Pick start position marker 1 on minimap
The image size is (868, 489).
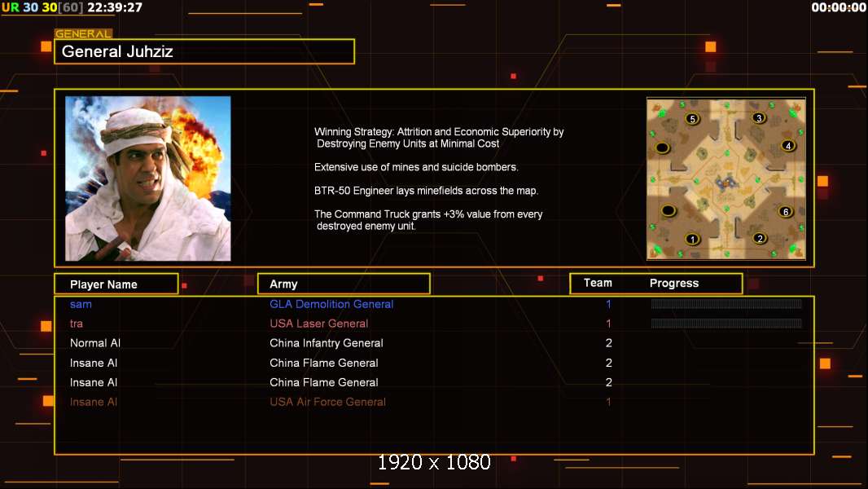[x=692, y=240]
